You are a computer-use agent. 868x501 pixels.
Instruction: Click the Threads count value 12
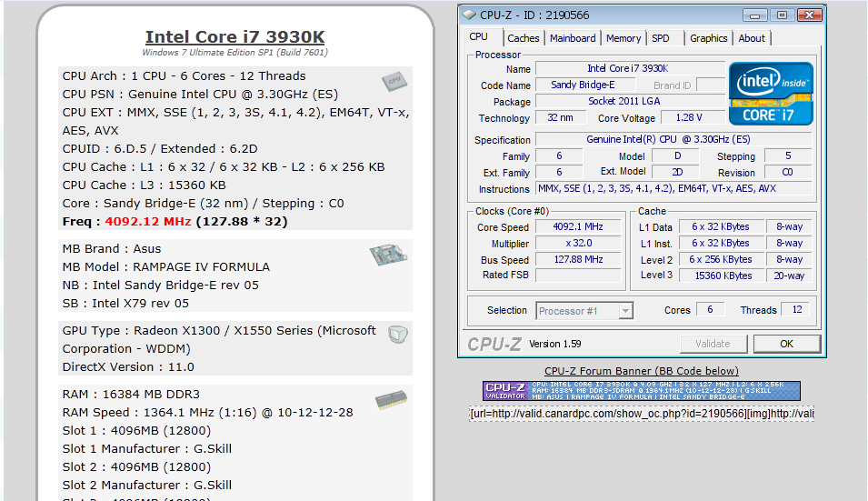tap(797, 309)
